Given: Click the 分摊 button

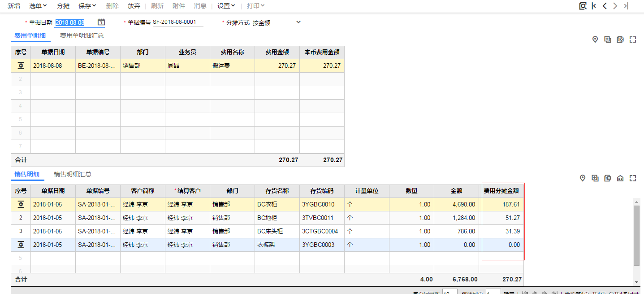Looking at the screenshot, I should pos(63,6).
